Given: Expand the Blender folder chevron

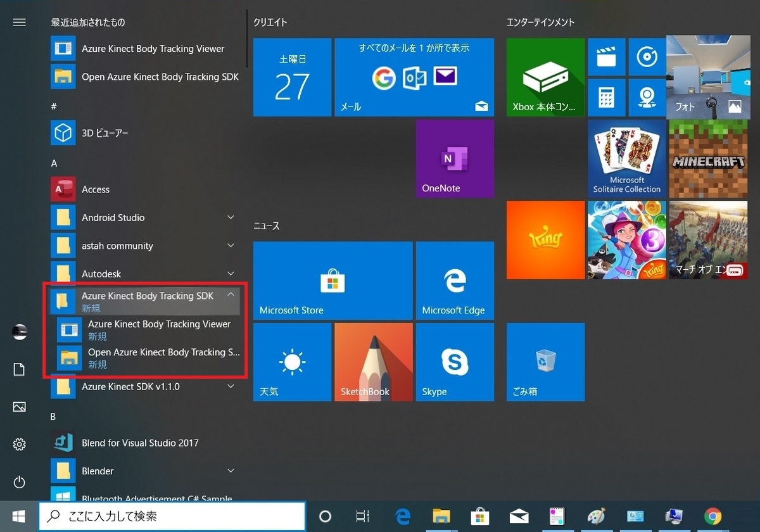Looking at the screenshot, I should pos(231,471).
